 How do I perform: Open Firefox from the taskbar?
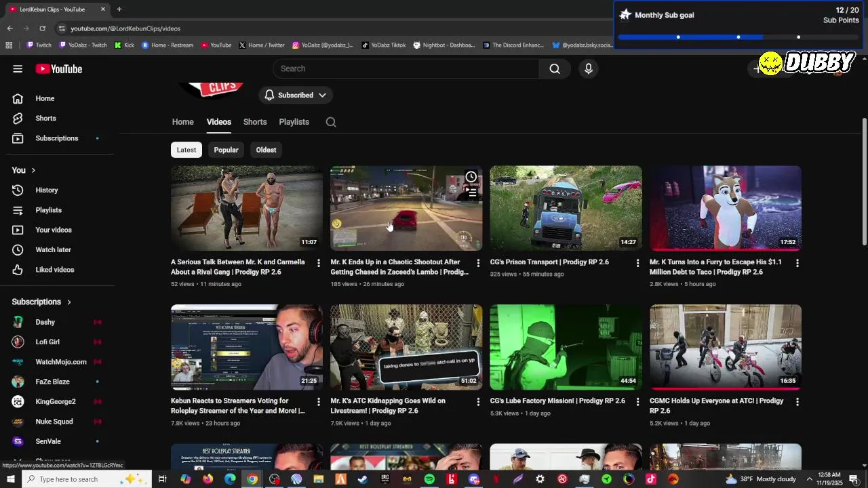point(208,479)
